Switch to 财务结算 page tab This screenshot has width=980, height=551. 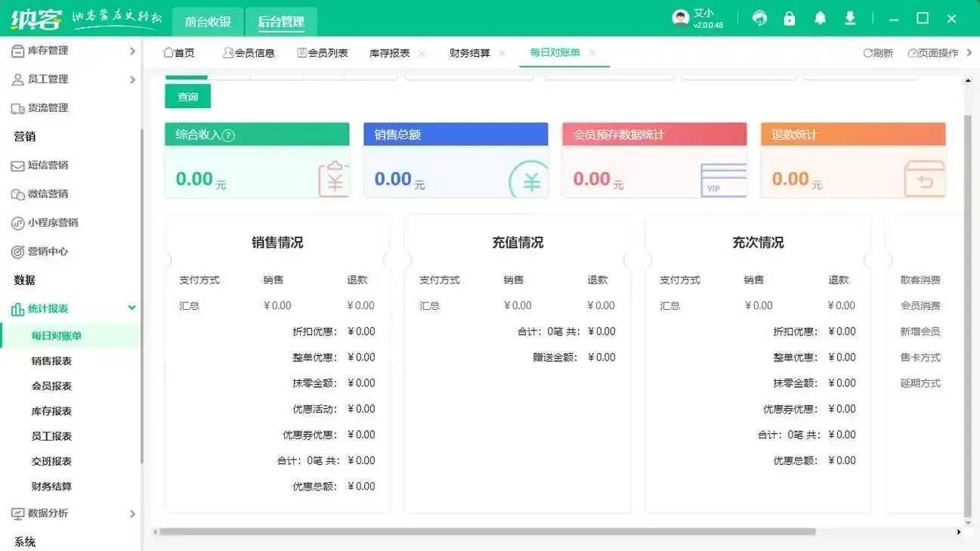(469, 53)
